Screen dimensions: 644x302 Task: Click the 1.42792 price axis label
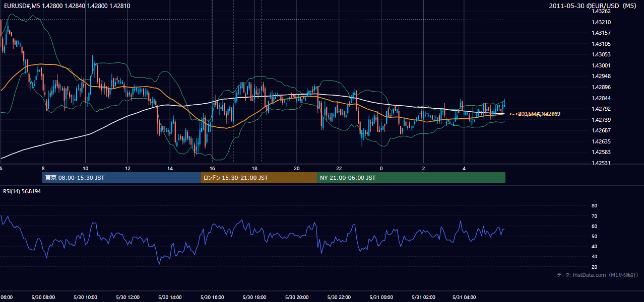[602, 109]
